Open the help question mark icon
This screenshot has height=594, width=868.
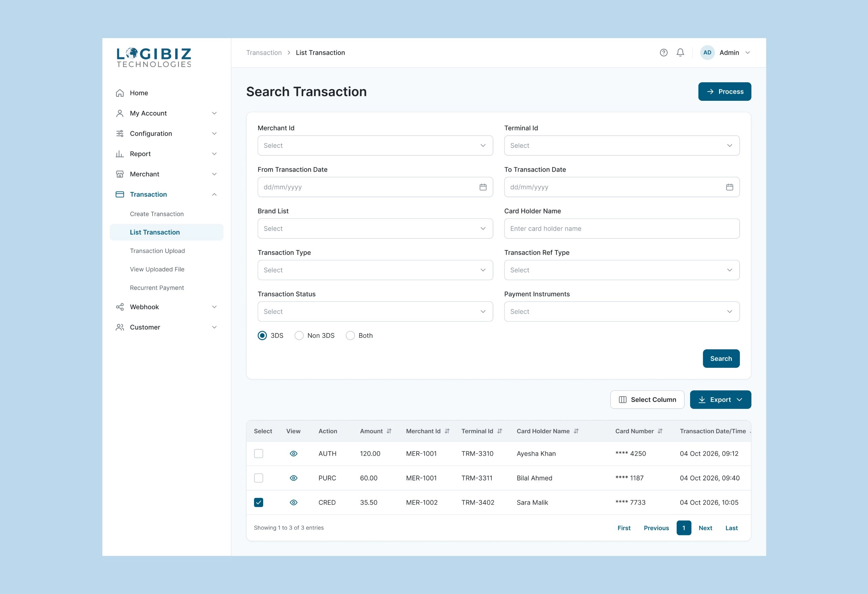663,53
